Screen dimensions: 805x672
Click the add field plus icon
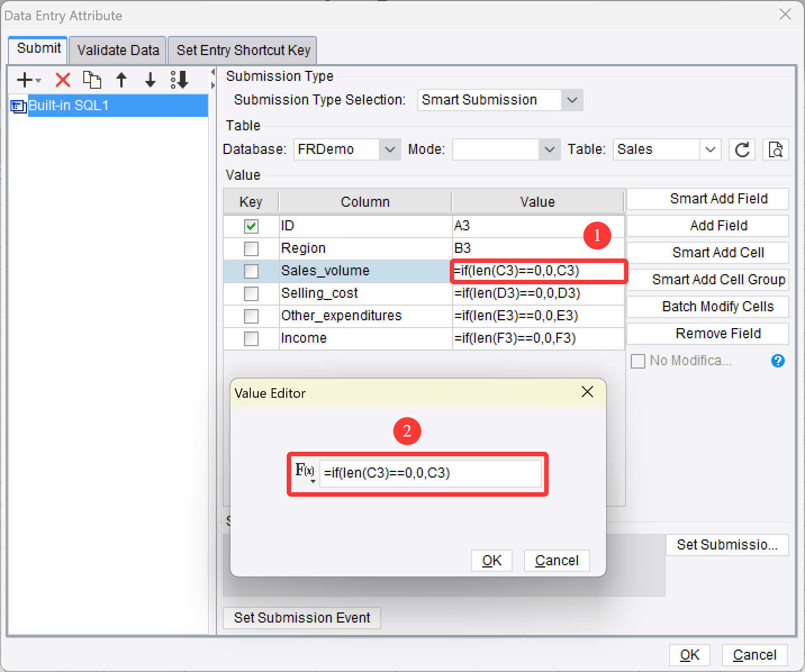click(x=24, y=80)
